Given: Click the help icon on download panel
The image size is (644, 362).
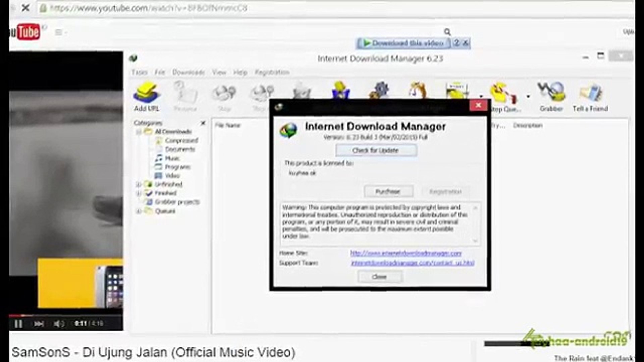Looking at the screenshot, I should pos(457,43).
